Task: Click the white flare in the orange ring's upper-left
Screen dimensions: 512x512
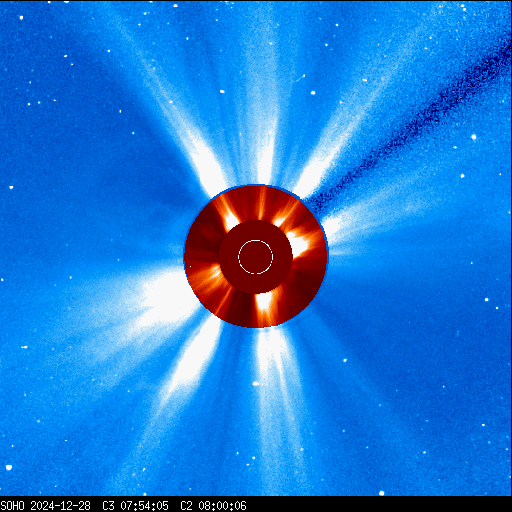Action: click(231, 219)
